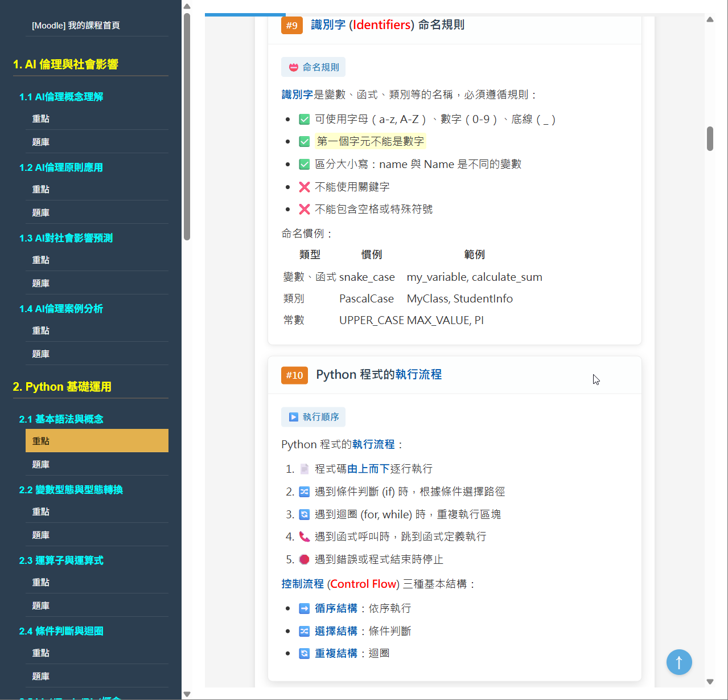This screenshot has width=728, height=700.
Task: Click table cell MyClass, StudentInfo
Action: [x=460, y=298]
